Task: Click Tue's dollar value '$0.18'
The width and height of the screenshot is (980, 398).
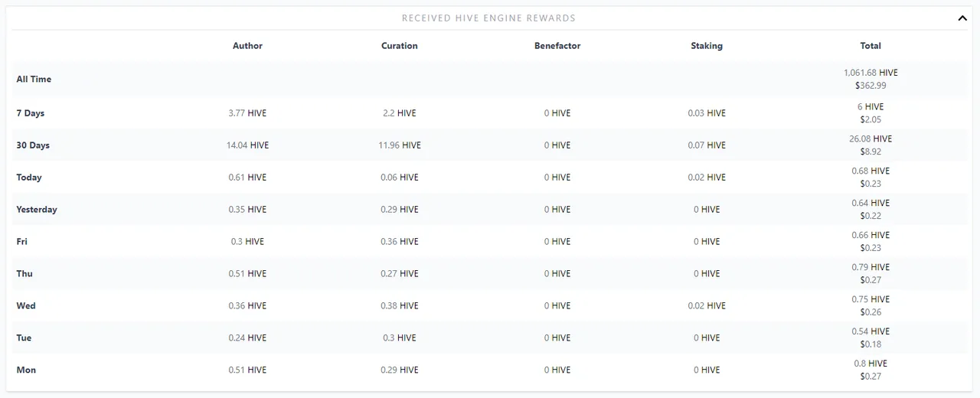Action: tap(871, 345)
